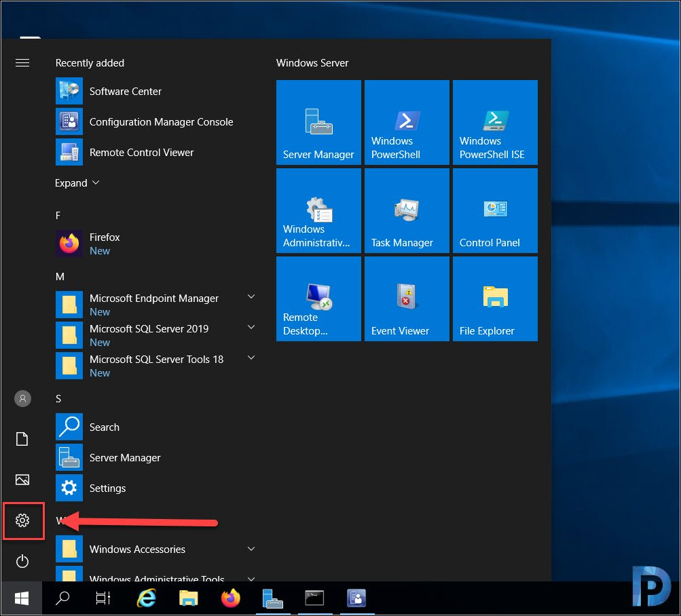Open Task View on the taskbar
This screenshot has width=681, height=616.
pyautogui.click(x=103, y=598)
